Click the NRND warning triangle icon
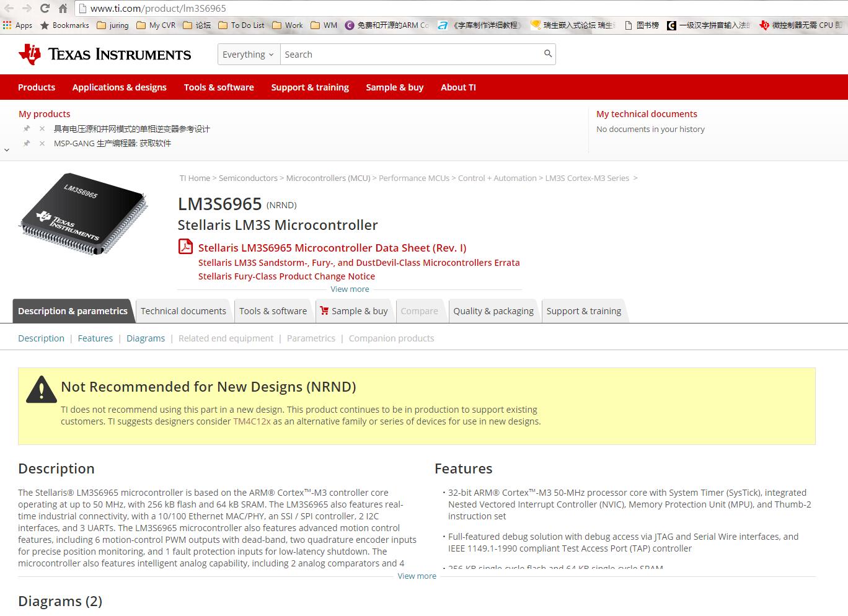The image size is (848, 616). (x=42, y=390)
